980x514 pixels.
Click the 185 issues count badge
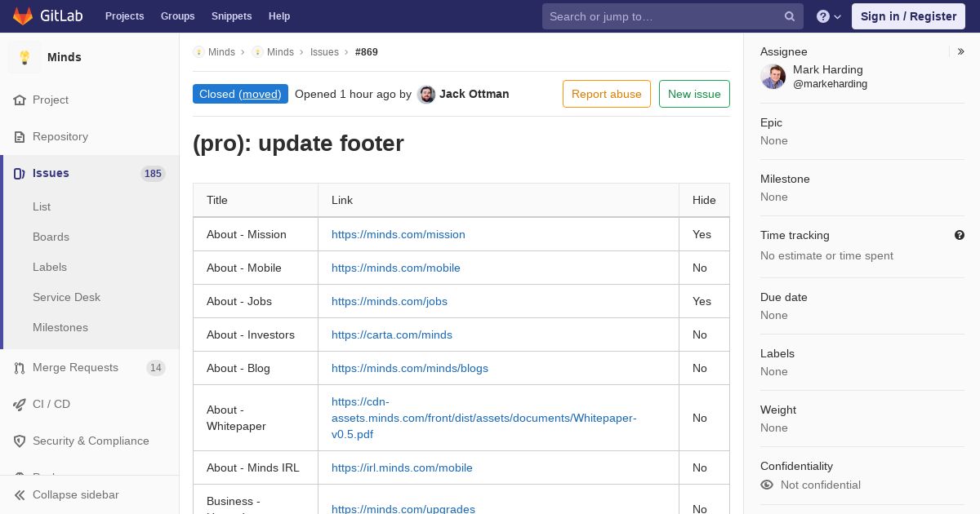point(153,174)
